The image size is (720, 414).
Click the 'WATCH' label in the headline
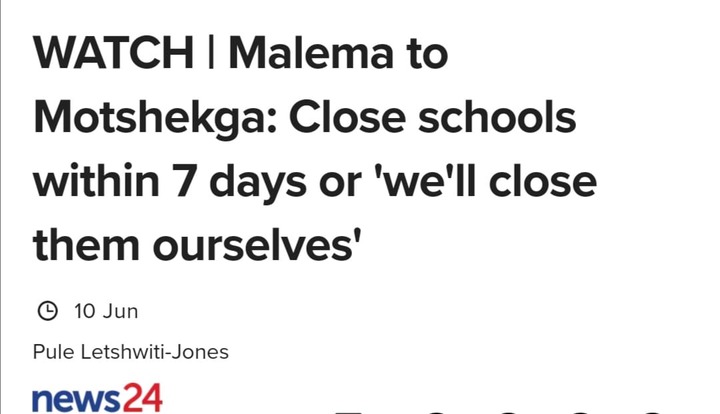113,54
